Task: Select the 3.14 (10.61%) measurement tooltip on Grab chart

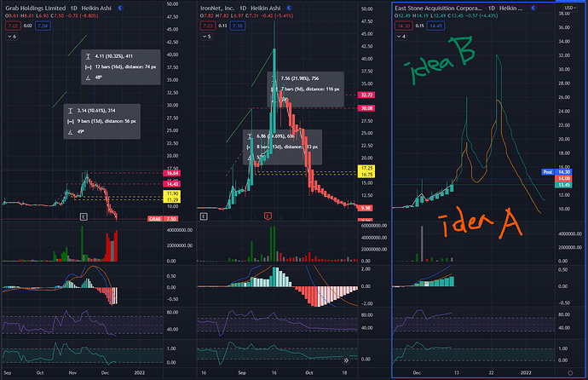Action: pos(102,122)
